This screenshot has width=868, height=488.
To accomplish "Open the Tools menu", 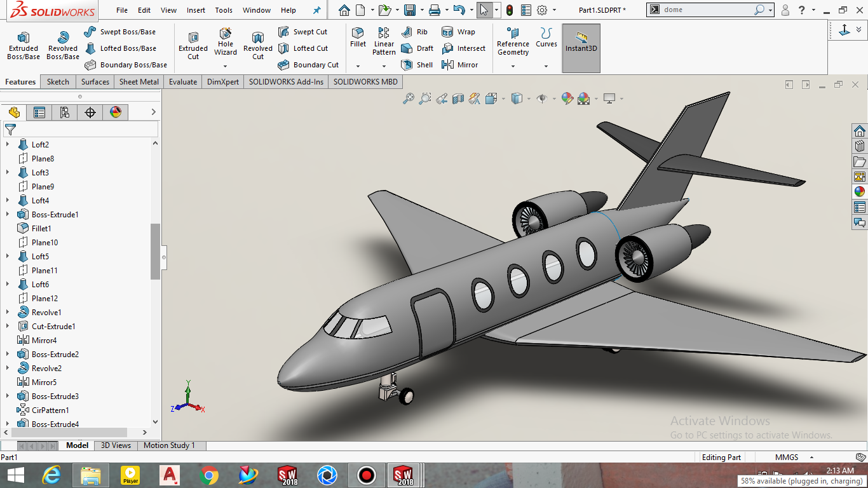I will (x=224, y=10).
